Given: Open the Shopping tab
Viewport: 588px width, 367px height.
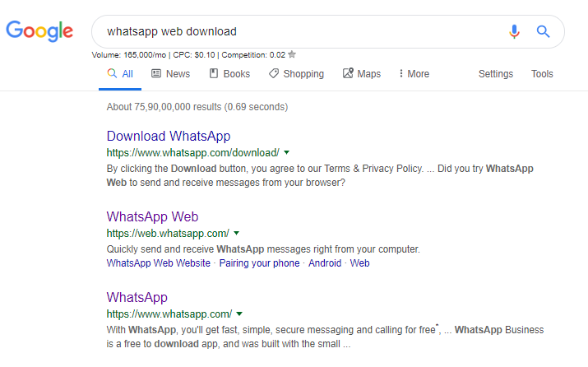Looking at the screenshot, I should coord(296,74).
